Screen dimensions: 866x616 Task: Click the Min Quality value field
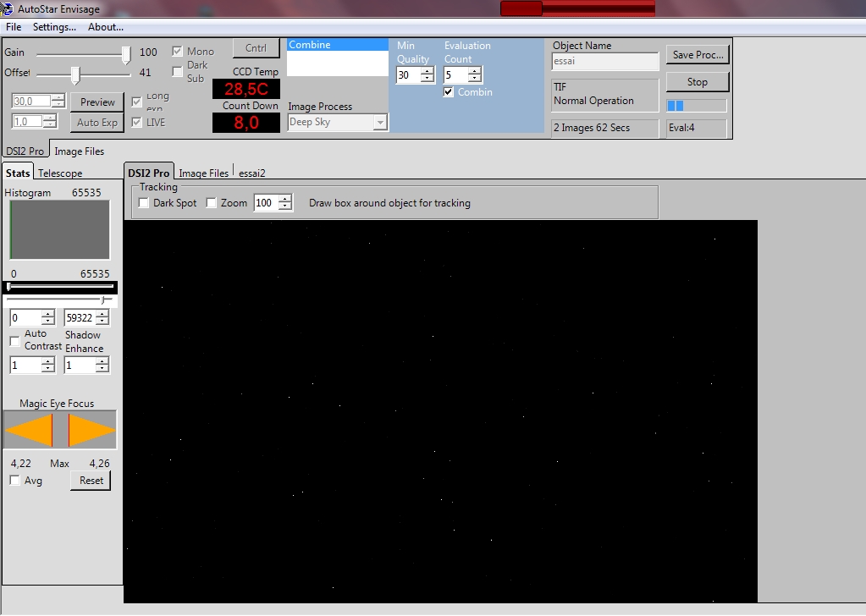(x=408, y=75)
